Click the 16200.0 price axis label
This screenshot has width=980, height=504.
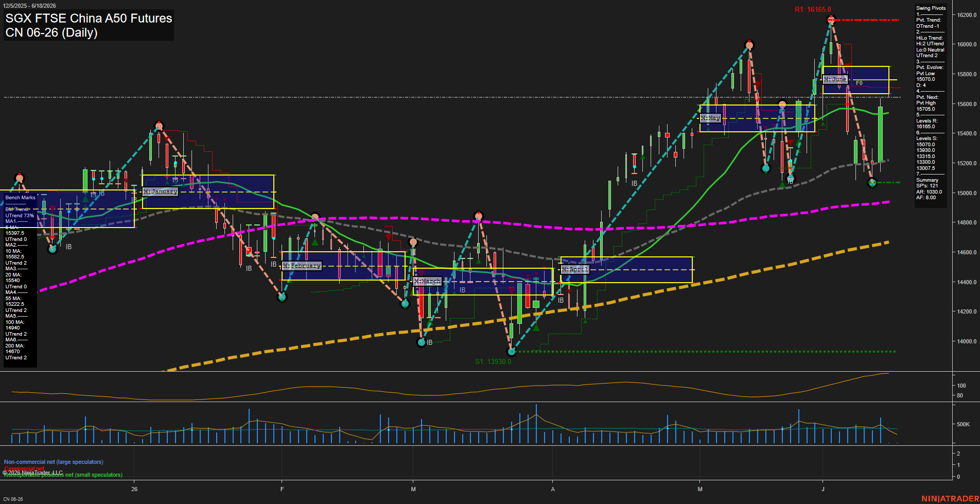[967, 15]
